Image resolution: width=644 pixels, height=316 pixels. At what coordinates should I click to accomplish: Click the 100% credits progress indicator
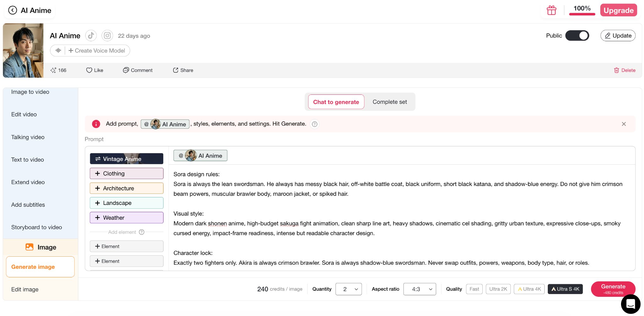tap(582, 10)
